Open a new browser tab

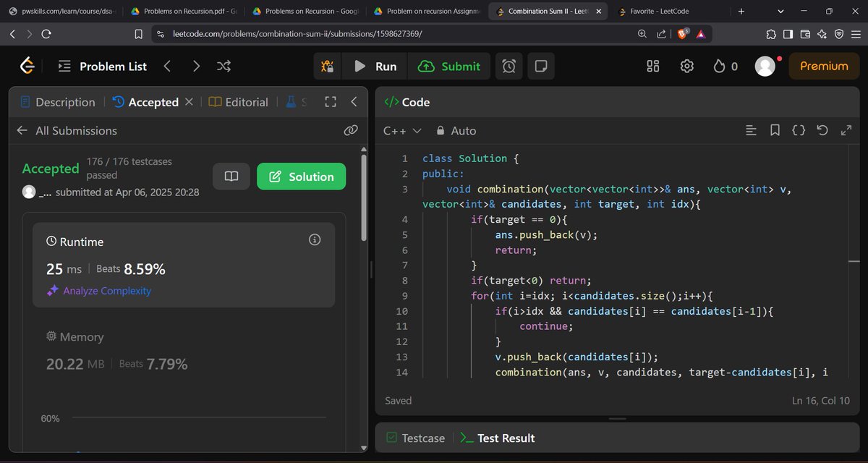point(741,12)
